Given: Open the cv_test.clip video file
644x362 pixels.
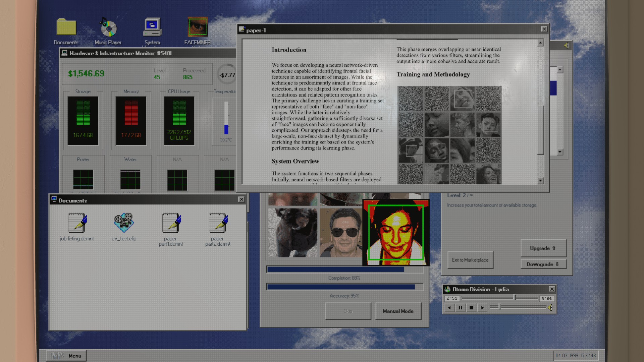Looking at the screenshot, I should 124,223.
